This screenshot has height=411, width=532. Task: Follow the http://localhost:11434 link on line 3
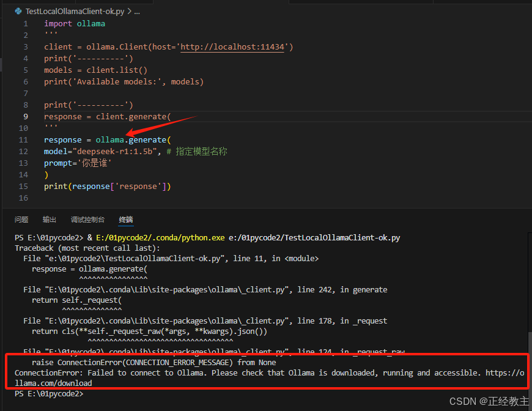[232, 47]
